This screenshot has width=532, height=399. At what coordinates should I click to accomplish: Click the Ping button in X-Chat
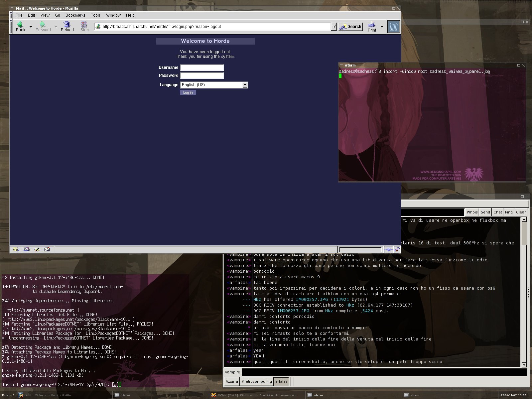point(509,212)
